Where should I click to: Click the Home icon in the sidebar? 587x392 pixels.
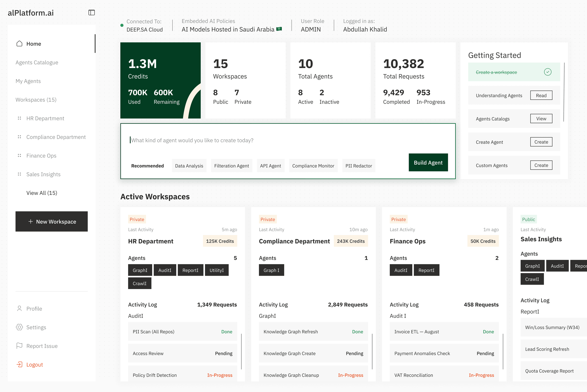pyautogui.click(x=19, y=43)
